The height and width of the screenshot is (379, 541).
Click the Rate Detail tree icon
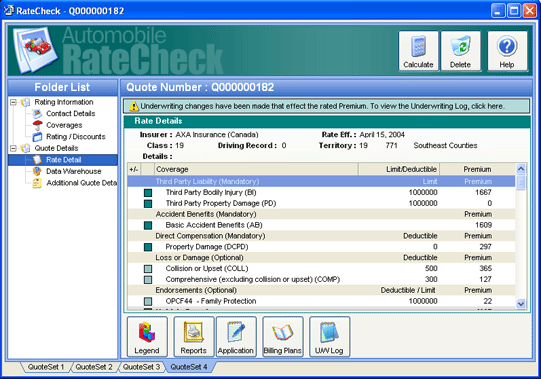coord(37,160)
